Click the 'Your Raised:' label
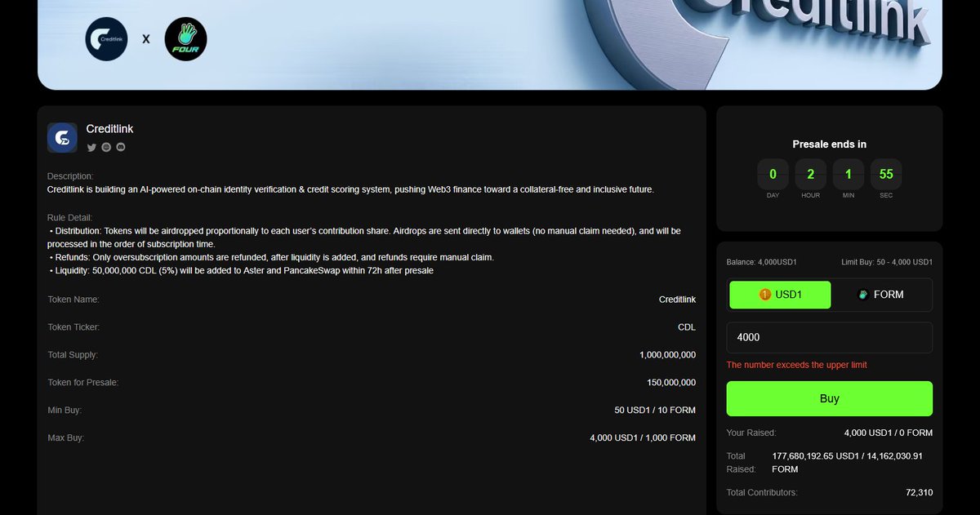This screenshot has height=515, width=980. (x=751, y=433)
